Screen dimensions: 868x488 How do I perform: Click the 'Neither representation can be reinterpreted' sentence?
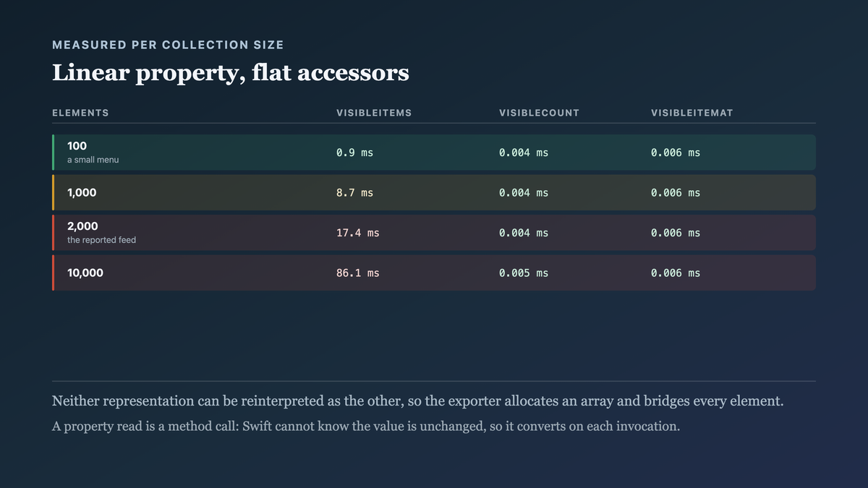(x=417, y=401)
